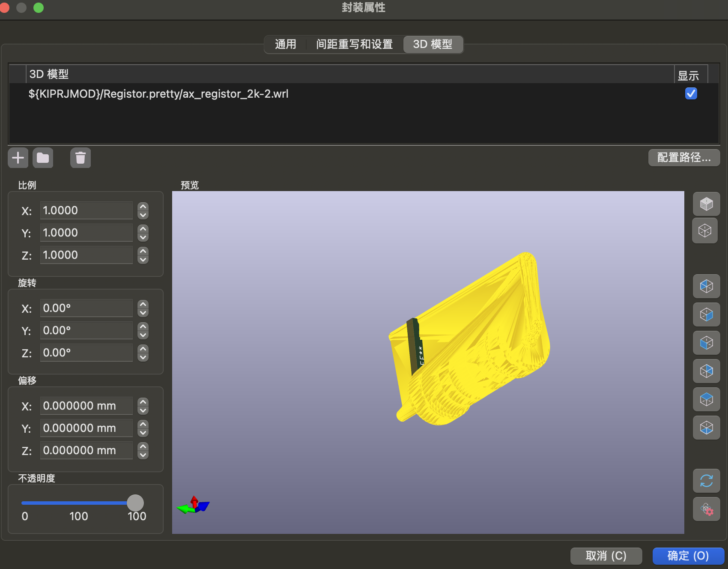This screenshot has height=569, width=728.
Task: Click the 旋转 Y angle field
Action: [87, 330]
